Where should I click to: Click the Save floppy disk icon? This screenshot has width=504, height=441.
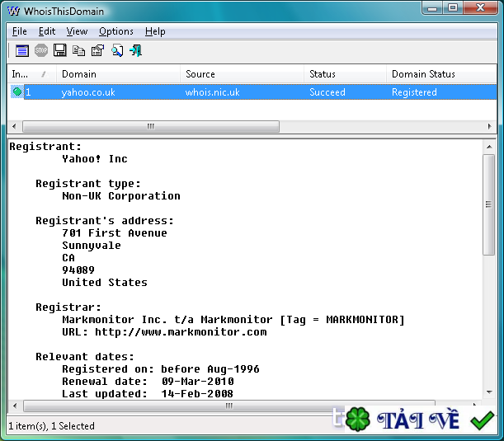pos(60,50)
